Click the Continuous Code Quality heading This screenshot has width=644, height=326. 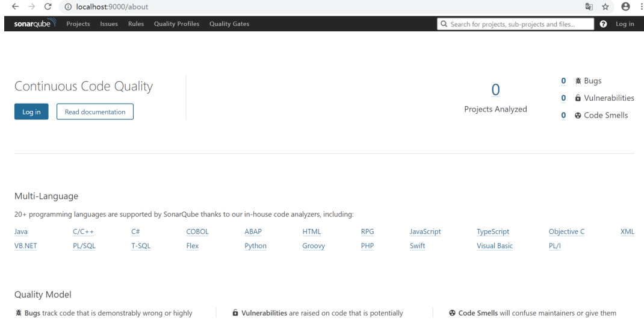(x=84, y=86)
